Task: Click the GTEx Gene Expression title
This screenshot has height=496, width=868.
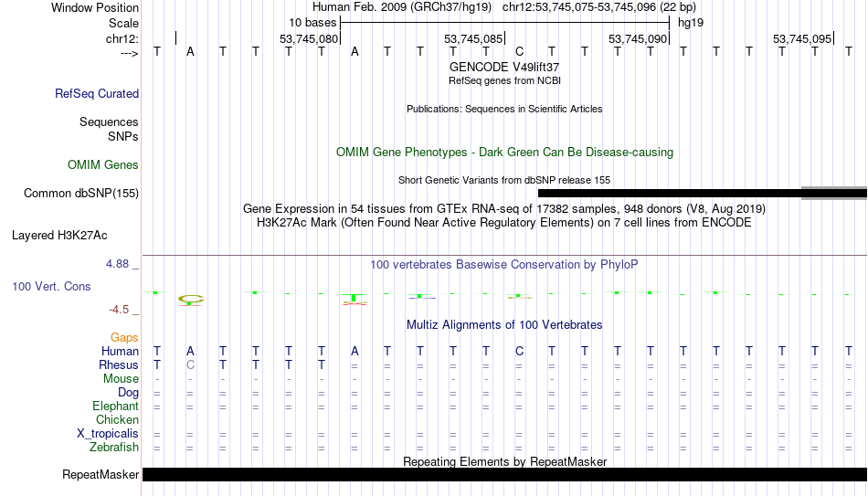Action: click(504, 208)
